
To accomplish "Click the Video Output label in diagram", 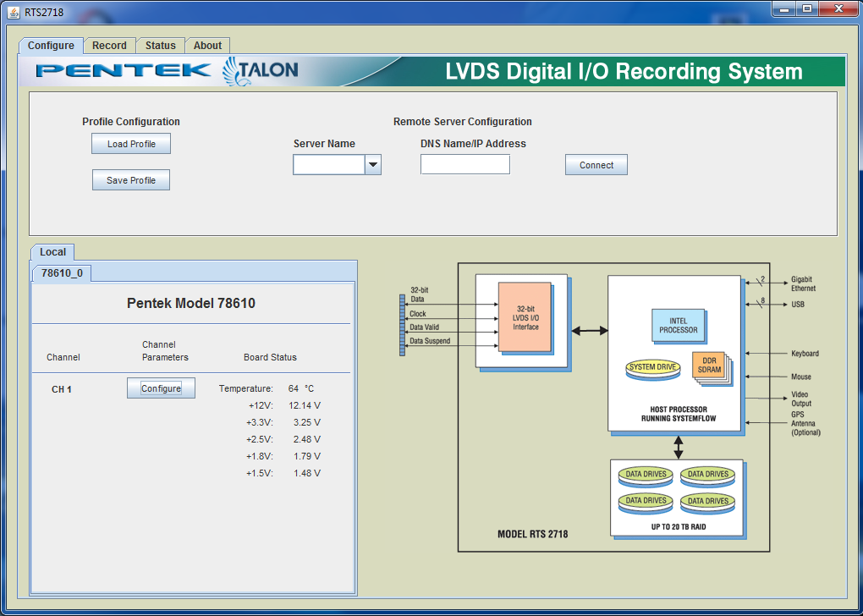I will pyautogui.click(x=800, y=399).
